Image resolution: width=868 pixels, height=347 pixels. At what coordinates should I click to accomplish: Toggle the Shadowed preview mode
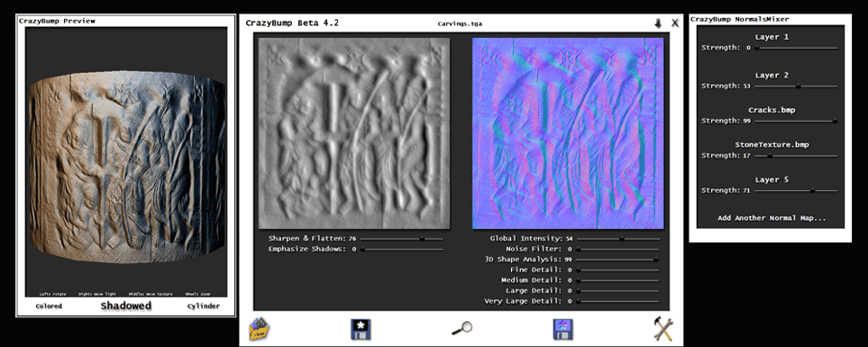(125, 306)
